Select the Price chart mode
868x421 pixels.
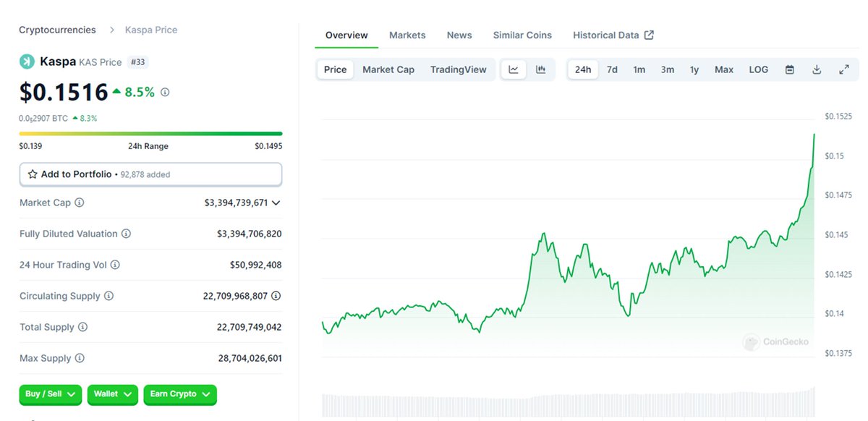[x=336, y=69]
